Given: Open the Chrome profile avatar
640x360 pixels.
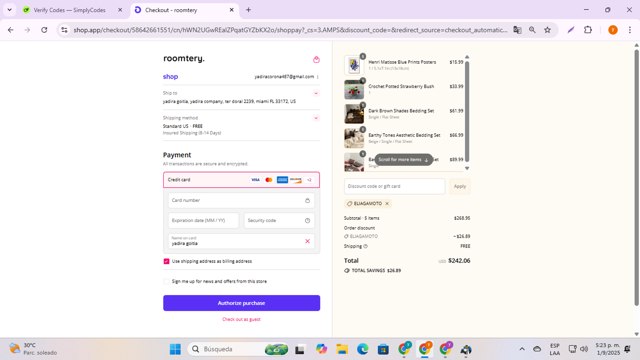Looking at the screenshot, I should 613,30.
